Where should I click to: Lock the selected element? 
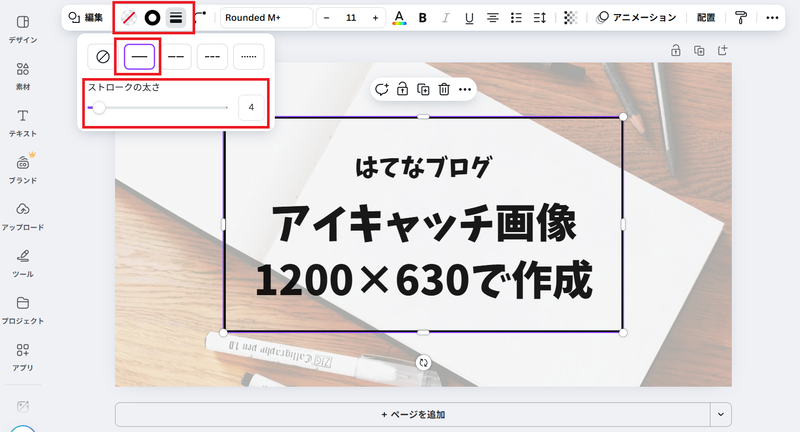point(403,90)
